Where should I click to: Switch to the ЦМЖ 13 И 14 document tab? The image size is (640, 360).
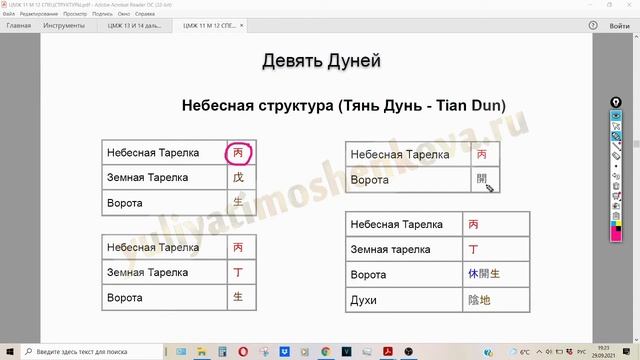[x=134, y=26]
